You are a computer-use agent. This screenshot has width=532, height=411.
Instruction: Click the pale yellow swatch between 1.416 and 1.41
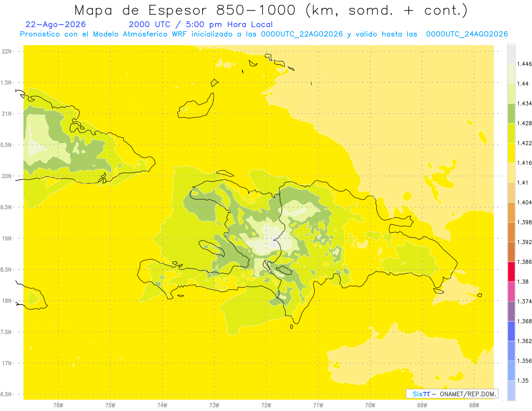(x=511, y=172)
